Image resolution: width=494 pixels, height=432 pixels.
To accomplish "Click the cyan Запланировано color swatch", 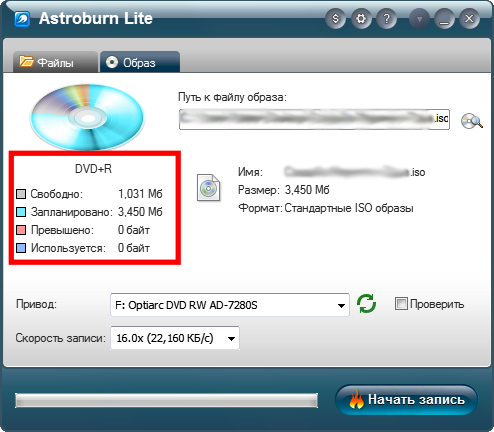I will [21, 212].
